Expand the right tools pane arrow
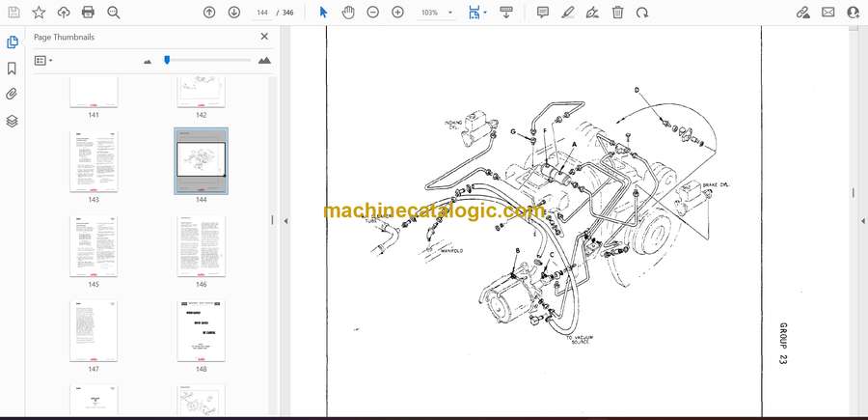868x420 pixels. point(863,220)
